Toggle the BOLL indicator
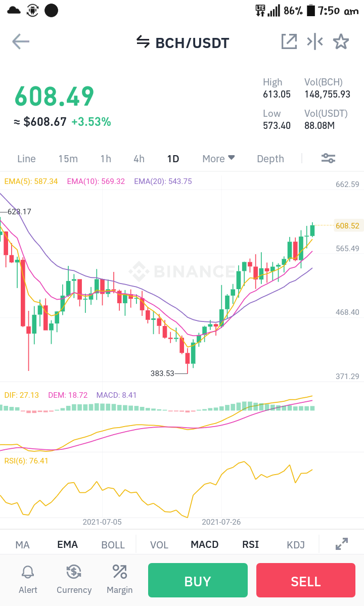 click(x=113, y=544)
